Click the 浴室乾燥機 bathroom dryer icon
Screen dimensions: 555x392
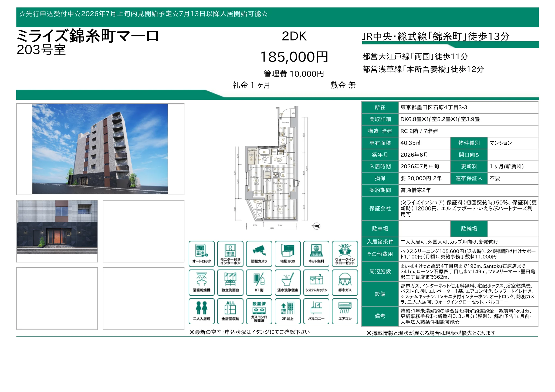pos(202,282)
